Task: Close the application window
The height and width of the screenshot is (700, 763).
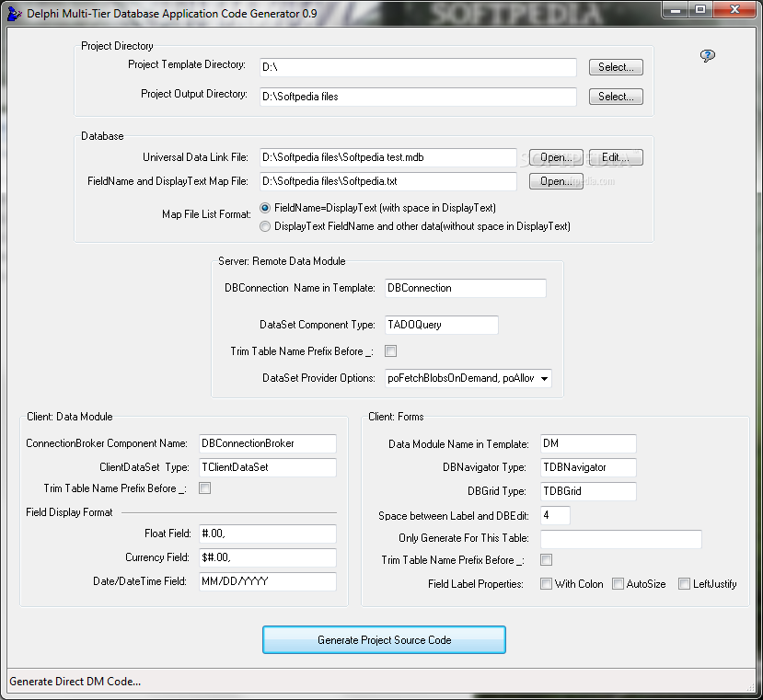Action: tap(734, 9)
